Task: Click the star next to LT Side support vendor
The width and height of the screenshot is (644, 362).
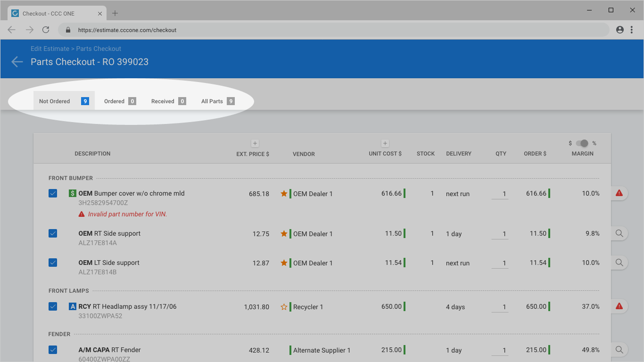Action: point(284,263)
